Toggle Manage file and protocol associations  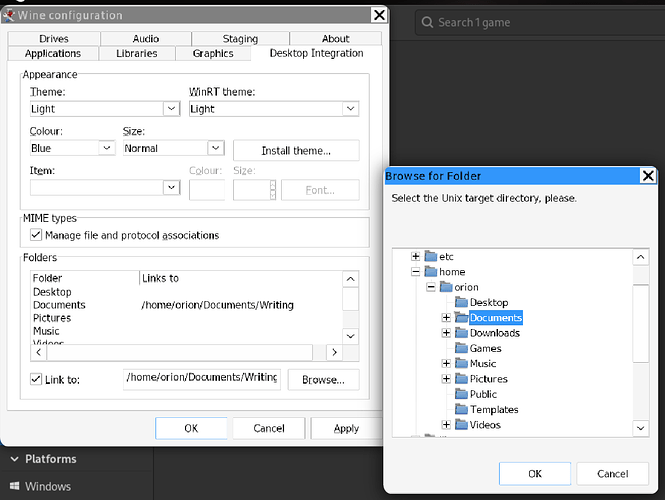coord(36,235)
